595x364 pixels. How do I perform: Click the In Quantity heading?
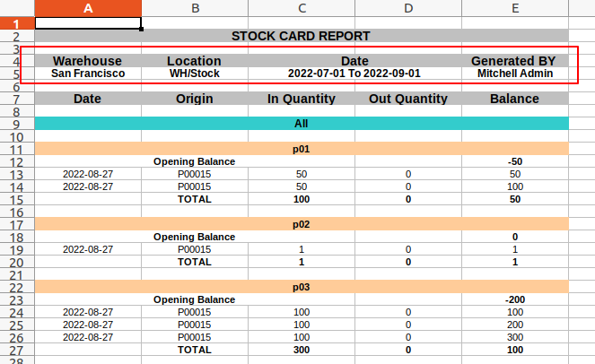pyautogui.click(x=302, y=99)
